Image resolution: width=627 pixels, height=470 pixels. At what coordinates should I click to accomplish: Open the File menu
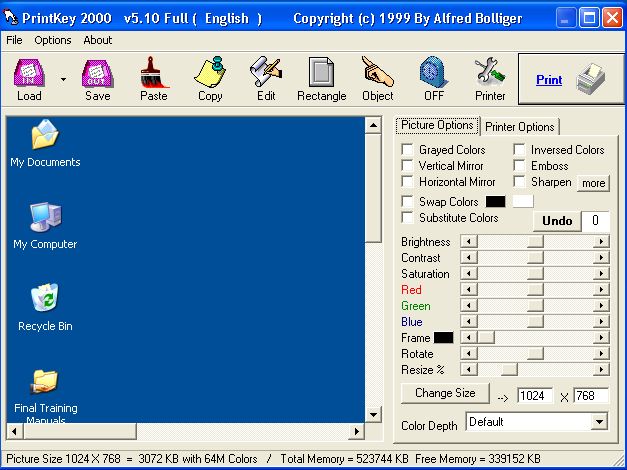point(14,40)
